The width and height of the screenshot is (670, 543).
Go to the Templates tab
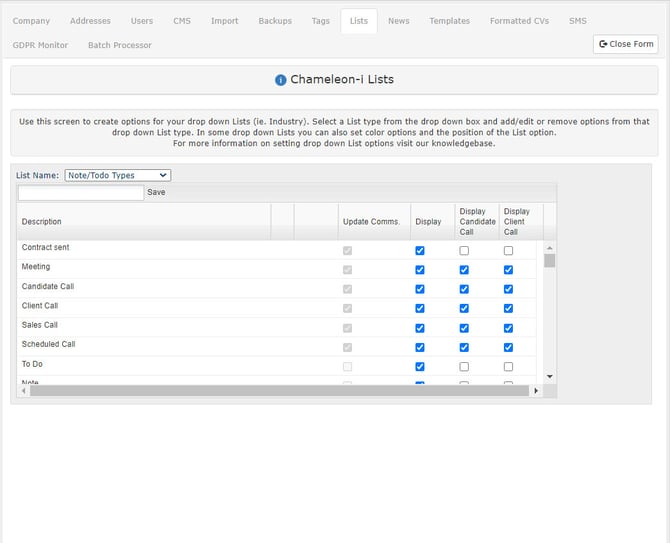(x=450, y=21)
